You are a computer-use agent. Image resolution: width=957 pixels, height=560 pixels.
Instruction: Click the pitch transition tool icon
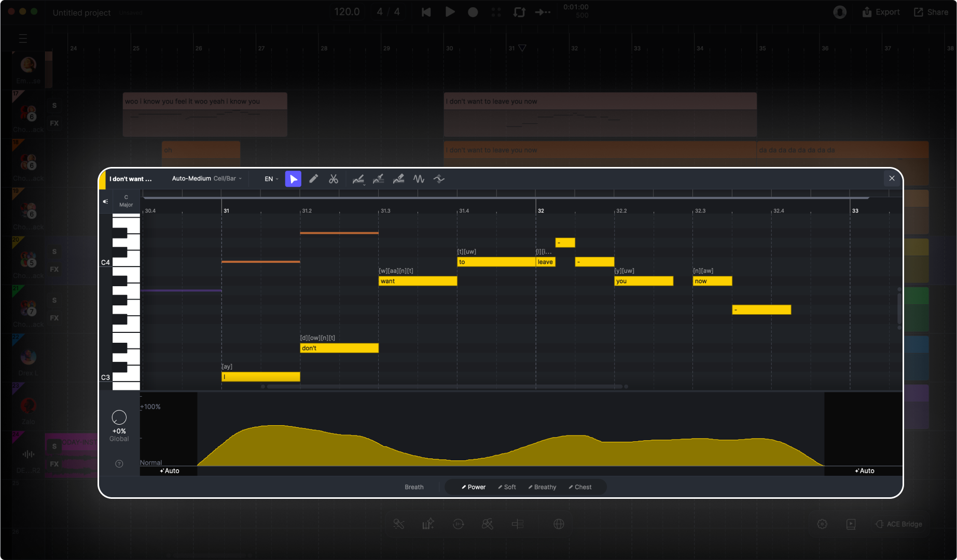click(439, 179)
